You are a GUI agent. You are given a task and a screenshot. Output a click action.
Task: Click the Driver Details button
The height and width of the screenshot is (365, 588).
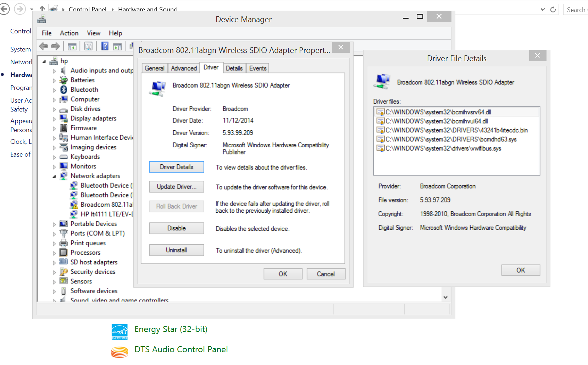177,167
